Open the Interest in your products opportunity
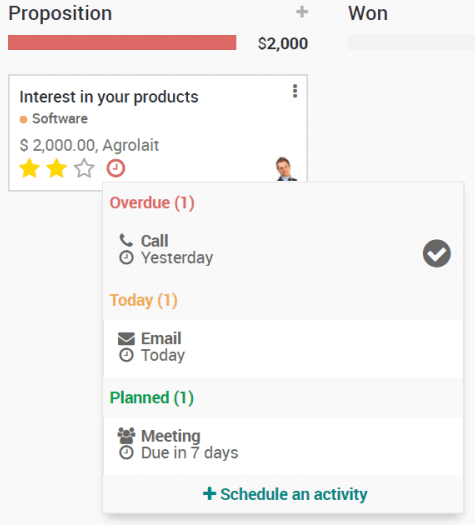475x525 pixels. coord(109,97)
